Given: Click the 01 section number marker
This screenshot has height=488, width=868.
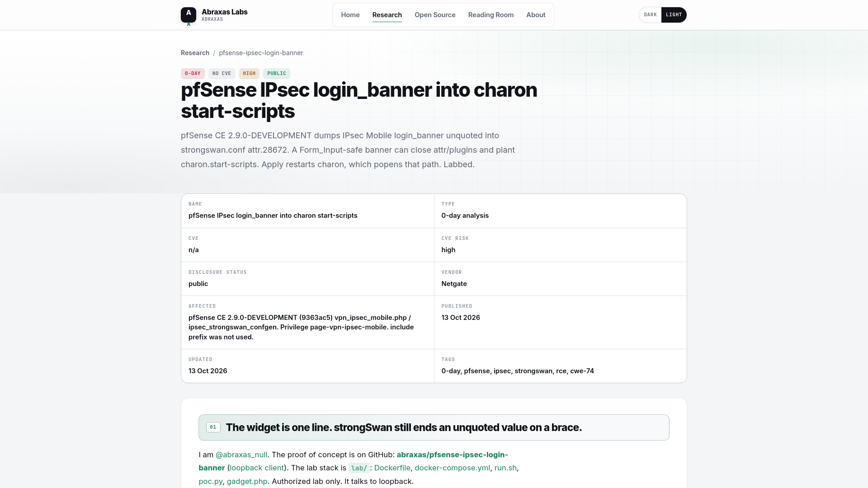Looking at the screenshot, I should [213, 427].
